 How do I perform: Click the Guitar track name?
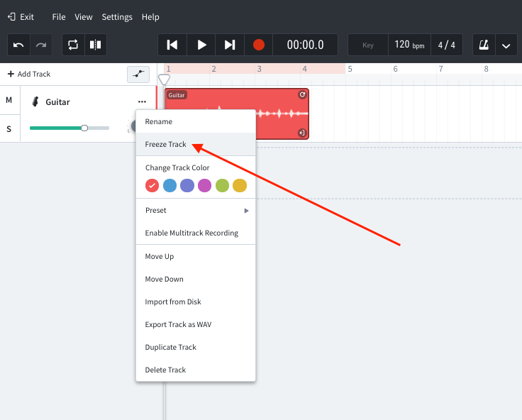click(57, 102)
